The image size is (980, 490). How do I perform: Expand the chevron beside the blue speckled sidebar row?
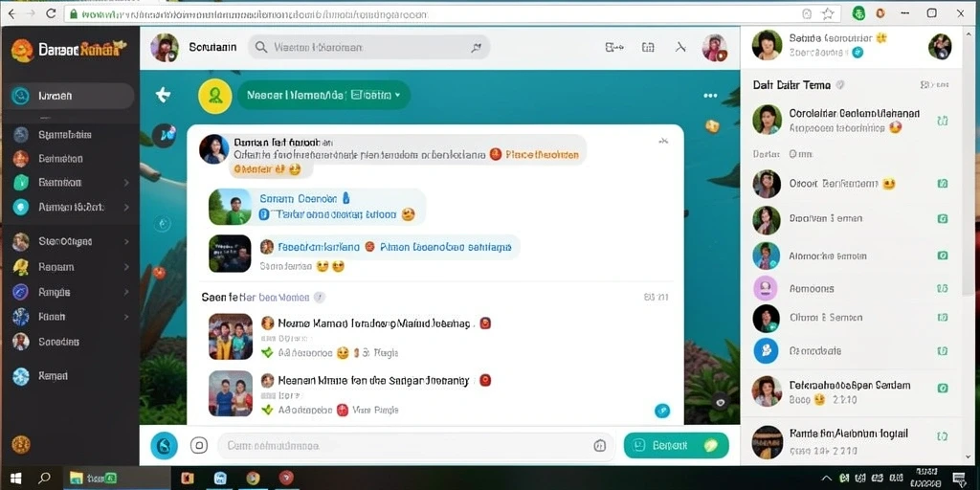(x=126, y=317)
